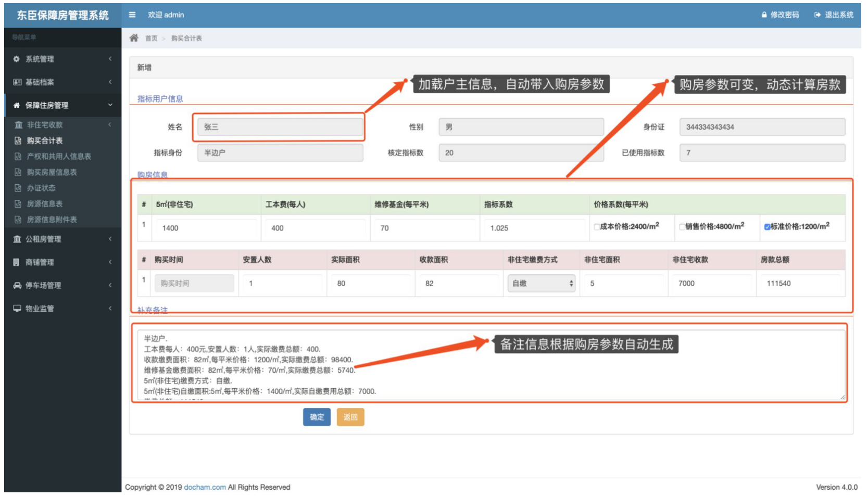Click the document icon for 房源信息附件表
The image size is (868, 497).
coord(18,220)
